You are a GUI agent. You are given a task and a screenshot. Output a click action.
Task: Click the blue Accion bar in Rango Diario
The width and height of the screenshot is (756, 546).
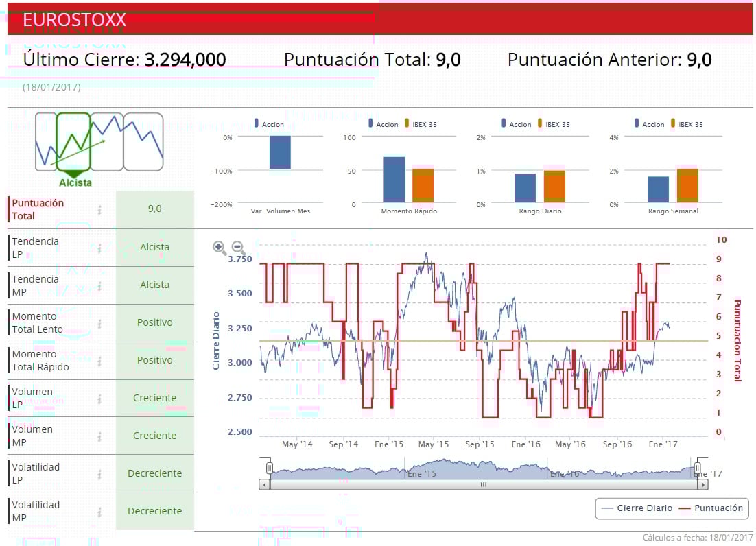point(525,187)
